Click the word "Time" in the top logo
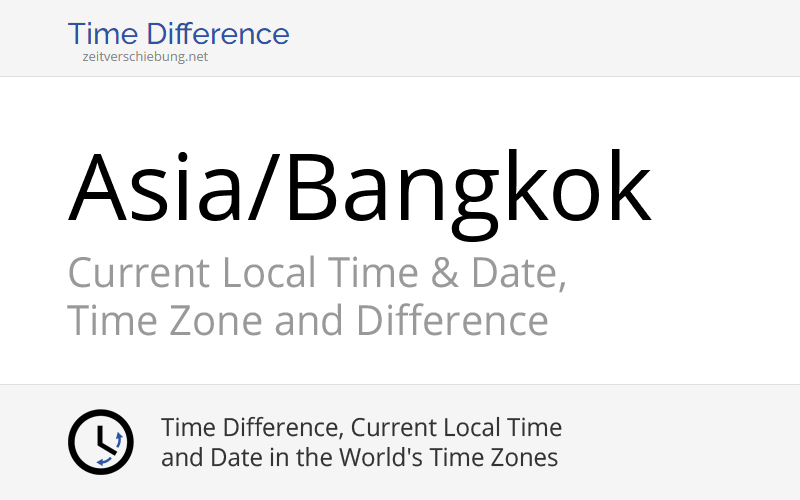 pyautogui.click(x=102, y=34)
